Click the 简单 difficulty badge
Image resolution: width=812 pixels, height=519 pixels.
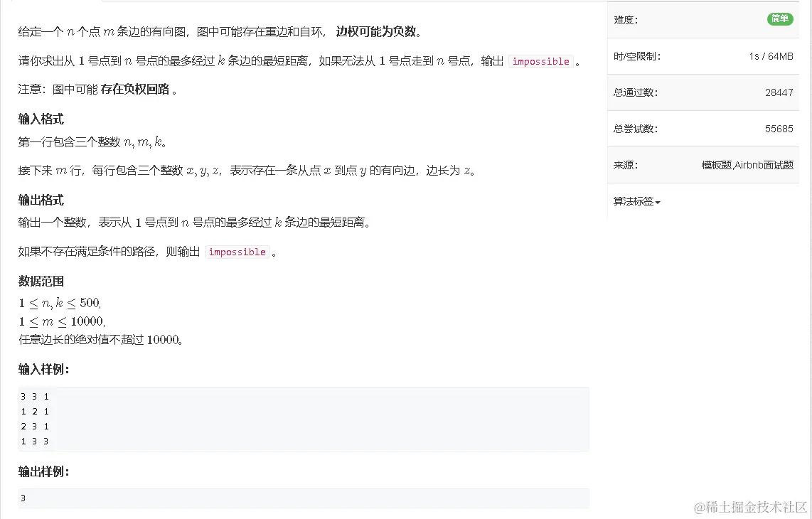(780, 19)
